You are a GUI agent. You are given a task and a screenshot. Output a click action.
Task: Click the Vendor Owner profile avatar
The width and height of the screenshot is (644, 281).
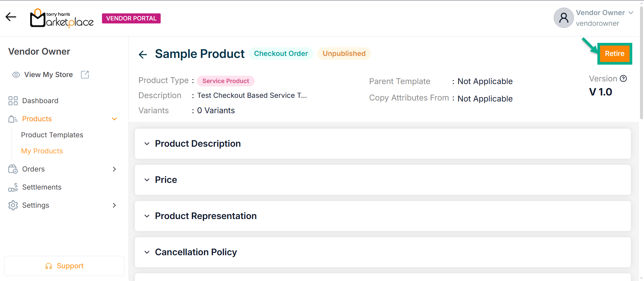tap(563, 18)
